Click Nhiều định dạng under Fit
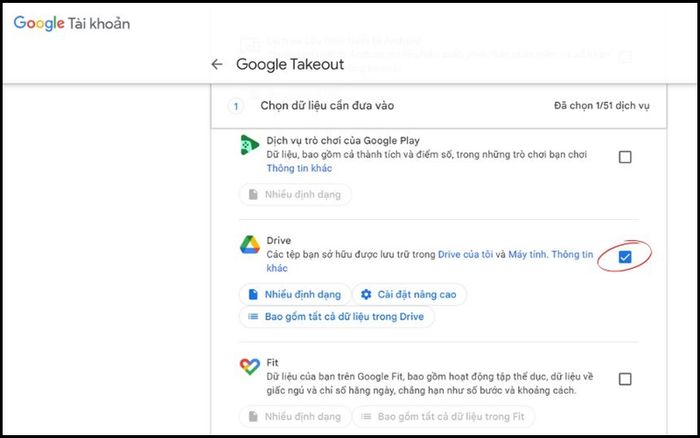 click(x=295, y=417)
